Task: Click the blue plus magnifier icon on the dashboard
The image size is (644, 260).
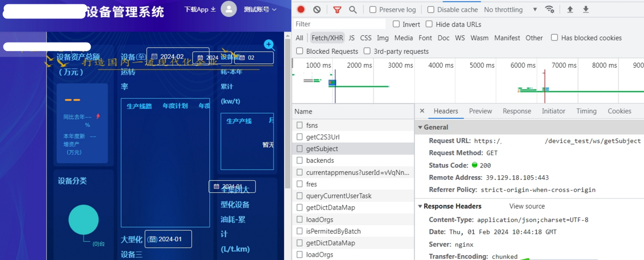Action: click(269, 45)
